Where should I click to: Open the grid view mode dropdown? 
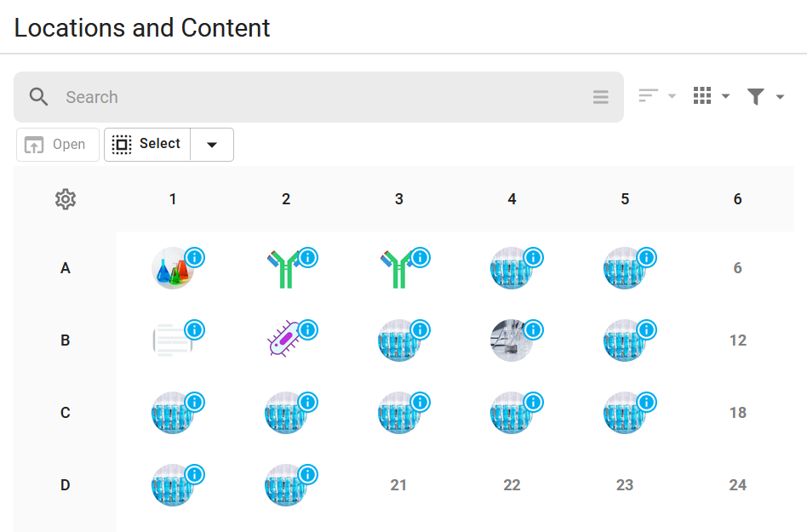(712, 95)
